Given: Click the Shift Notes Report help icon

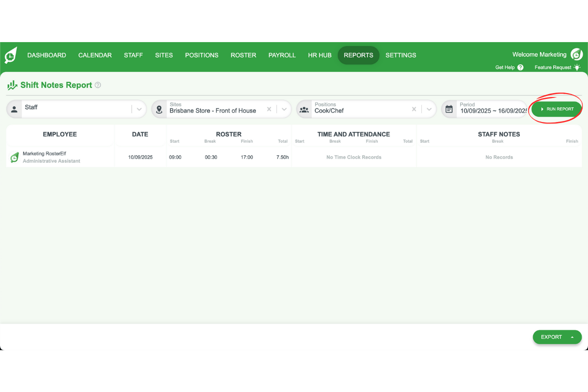Looking at the screenshot, I should point(98,85).
